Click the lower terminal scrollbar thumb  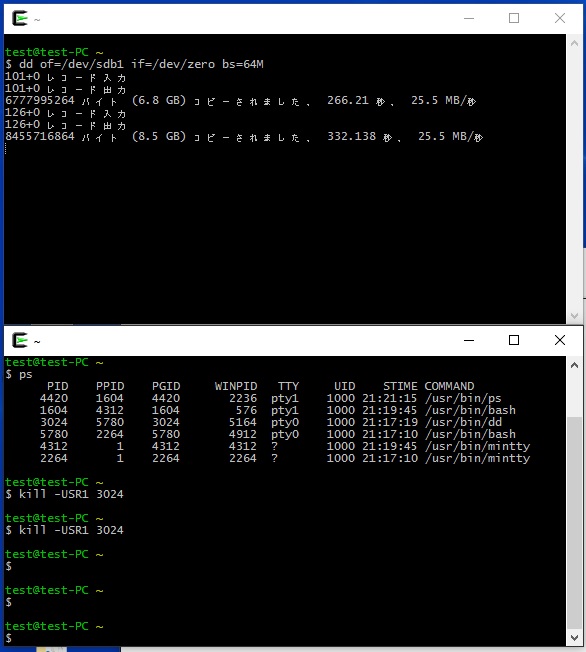pos(574,523)
